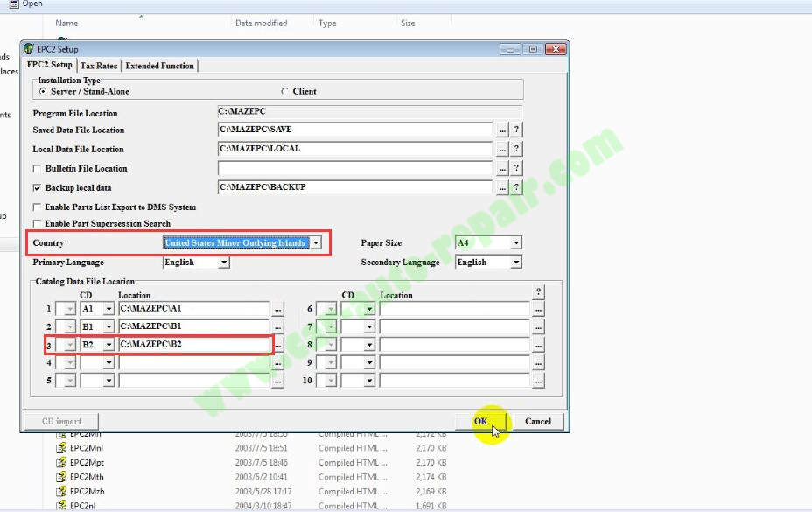Switch to Extended Function tab
This screenshot has width=812, height=512.
tap(159, 66)
